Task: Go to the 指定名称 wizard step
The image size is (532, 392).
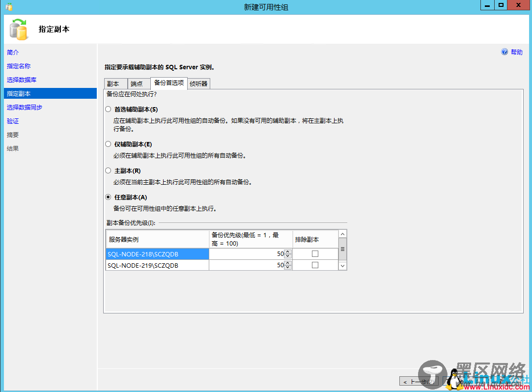Action: coord(19,66)
